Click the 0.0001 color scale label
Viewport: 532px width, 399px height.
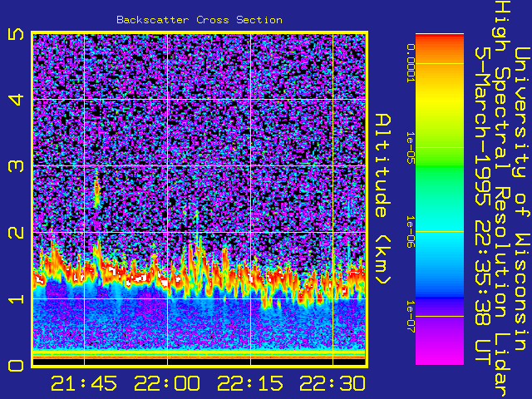411,63
